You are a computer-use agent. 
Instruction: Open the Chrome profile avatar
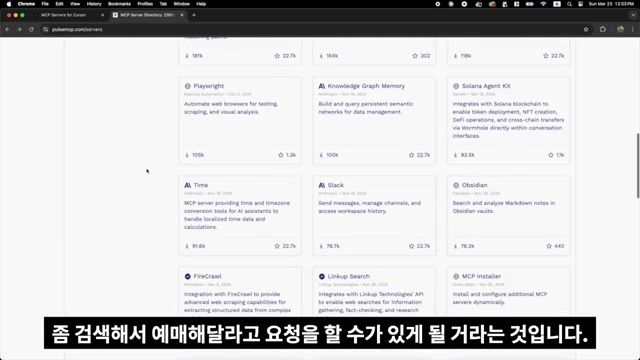coord(620,29)
